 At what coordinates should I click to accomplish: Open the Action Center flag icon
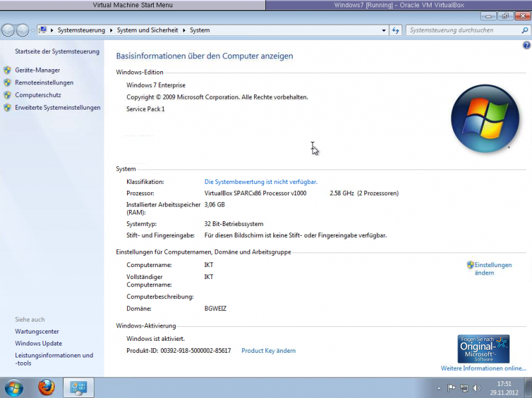coord(452,388)
